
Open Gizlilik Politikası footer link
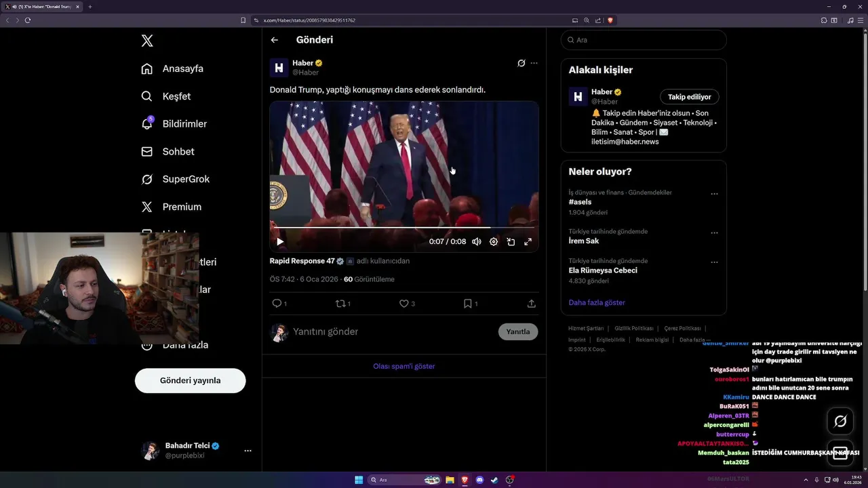tap(634, 328)
